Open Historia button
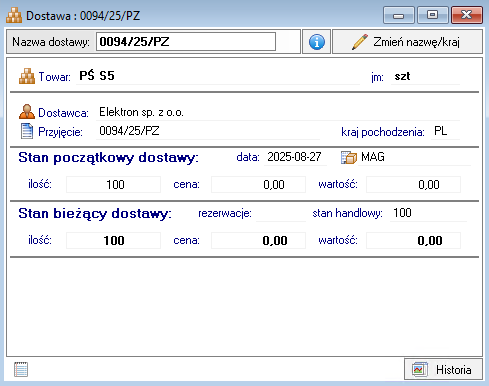Viewport: 489px width, 386px height. click(443, 369)
